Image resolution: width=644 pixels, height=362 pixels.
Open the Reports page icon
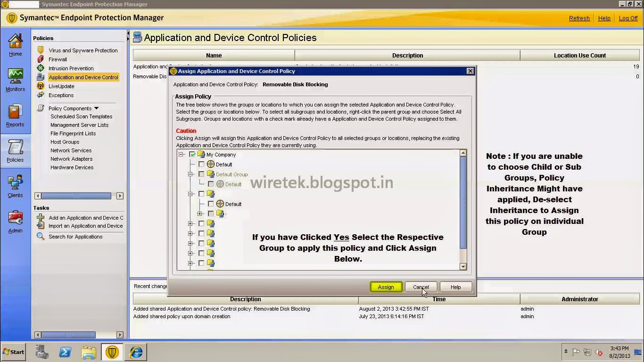(x=15, y=112)
